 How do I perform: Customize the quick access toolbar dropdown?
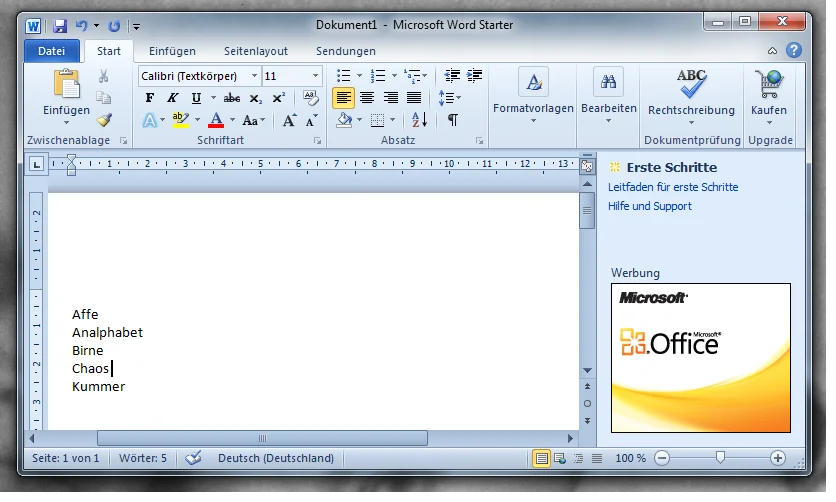coord(136,26)
